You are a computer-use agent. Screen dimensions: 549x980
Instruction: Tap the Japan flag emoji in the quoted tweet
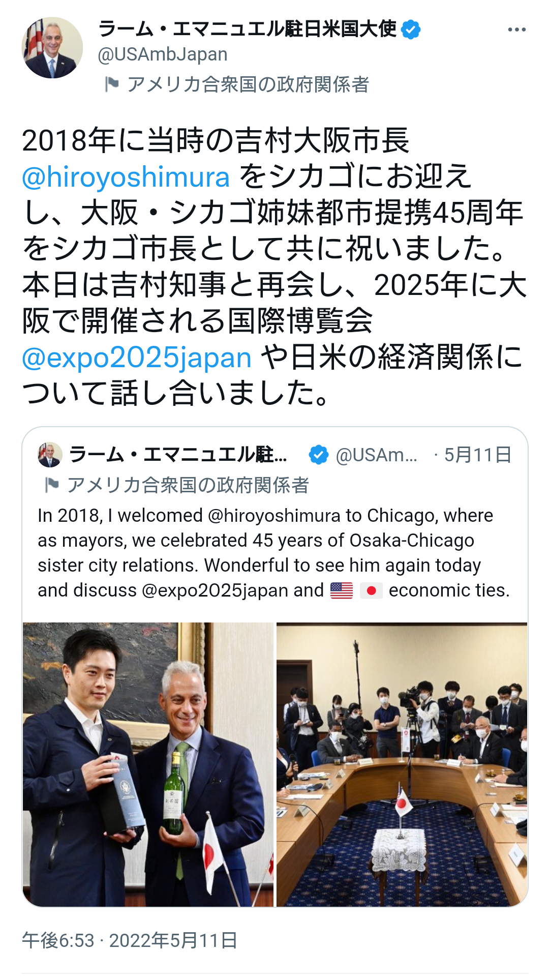(x=371, y=590)
